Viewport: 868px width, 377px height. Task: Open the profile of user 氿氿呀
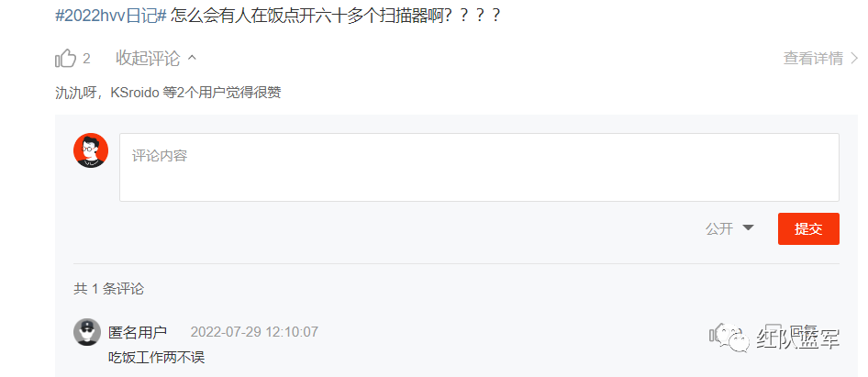(x=74, y=93)
